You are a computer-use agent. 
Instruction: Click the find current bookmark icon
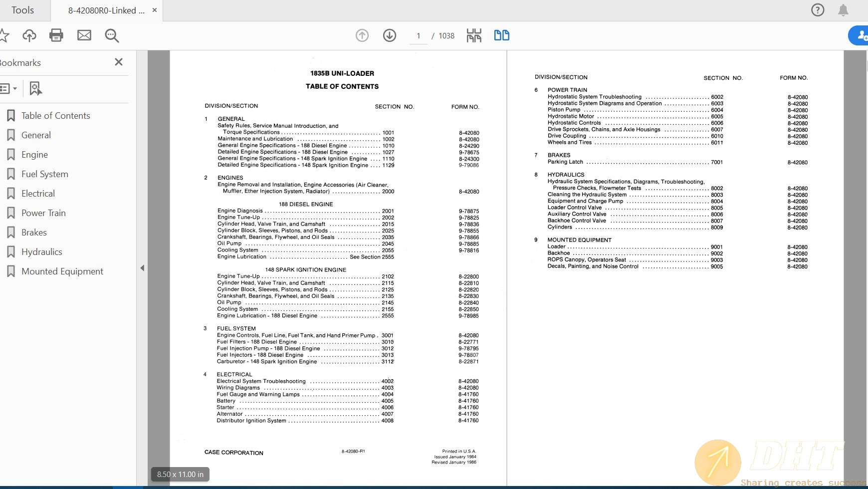(x=35, y=88)
